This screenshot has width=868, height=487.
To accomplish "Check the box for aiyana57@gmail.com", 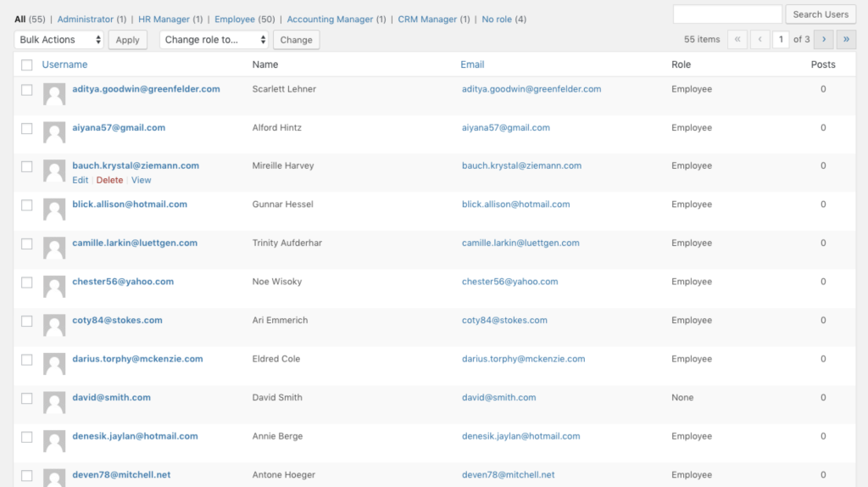I will [26, 128].
